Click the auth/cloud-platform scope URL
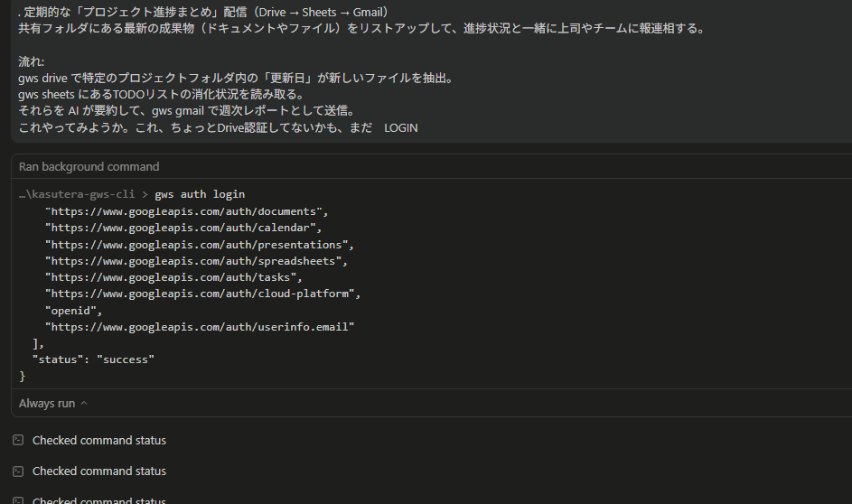 coord(202,294)
